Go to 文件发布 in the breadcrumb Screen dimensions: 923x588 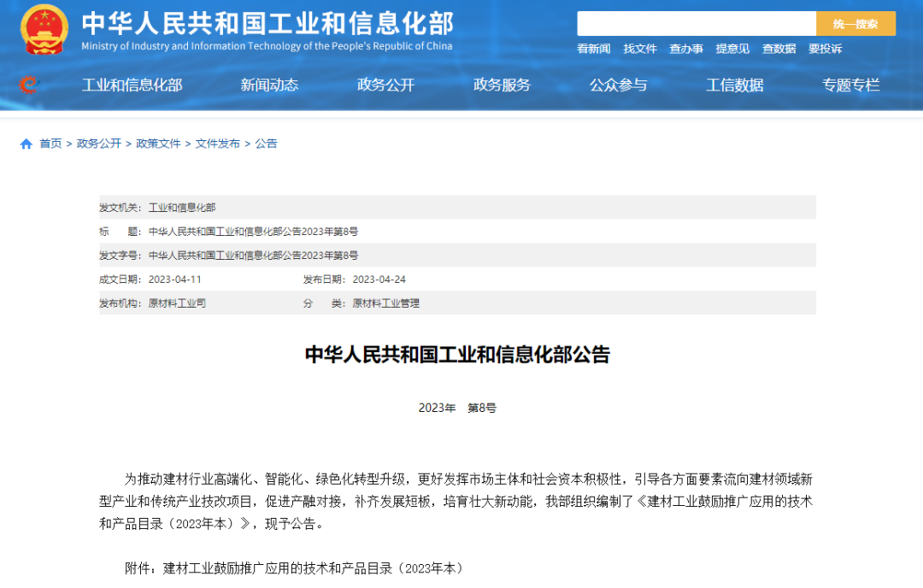(218, 144)
